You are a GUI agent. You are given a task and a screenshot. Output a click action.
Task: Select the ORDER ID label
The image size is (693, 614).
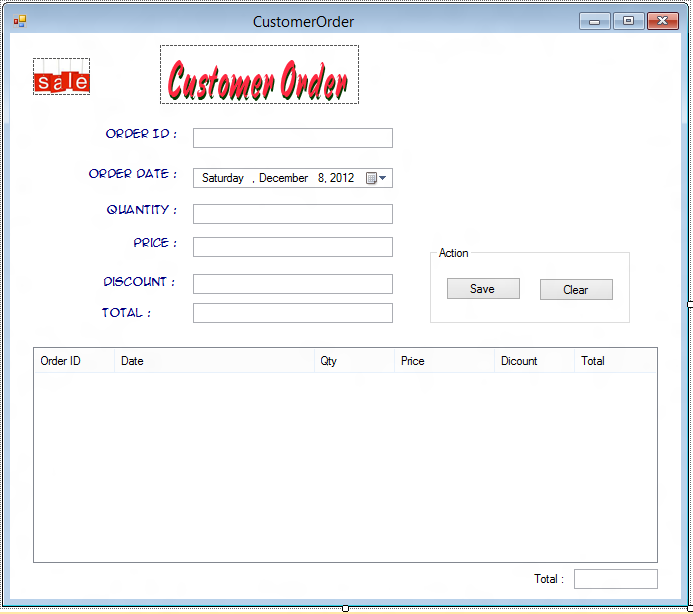pos(141,133)
